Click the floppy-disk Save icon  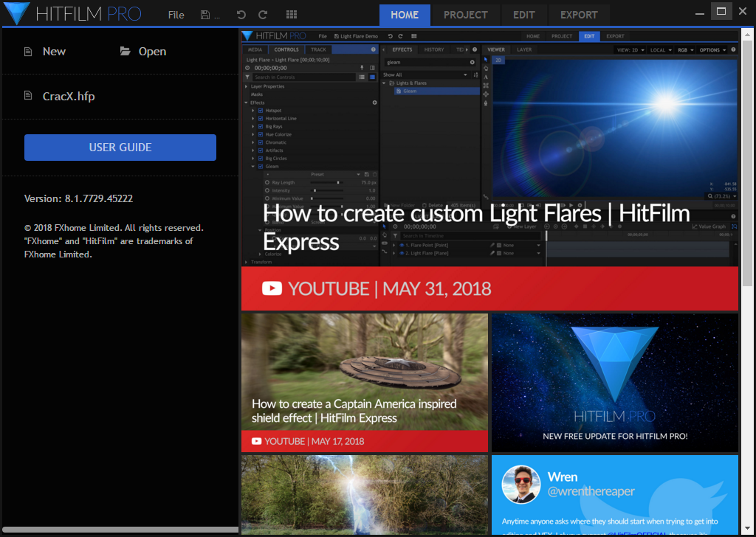coord(205,15)
